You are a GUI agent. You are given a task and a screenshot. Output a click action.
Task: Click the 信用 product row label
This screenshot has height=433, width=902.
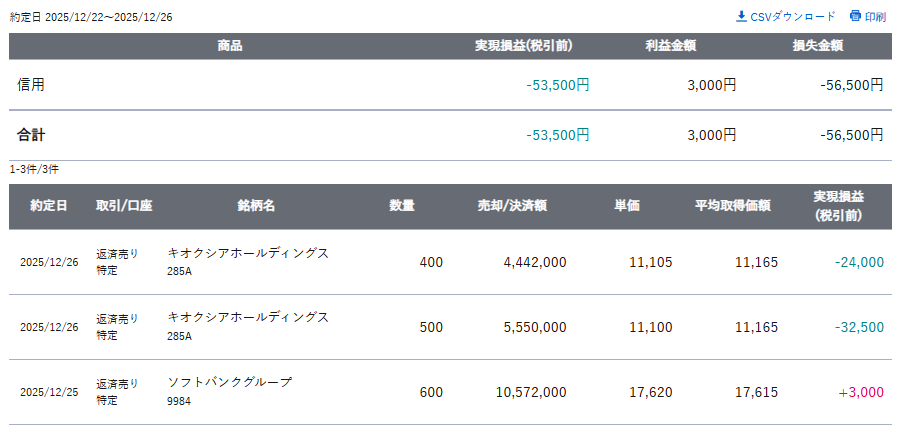31,85
